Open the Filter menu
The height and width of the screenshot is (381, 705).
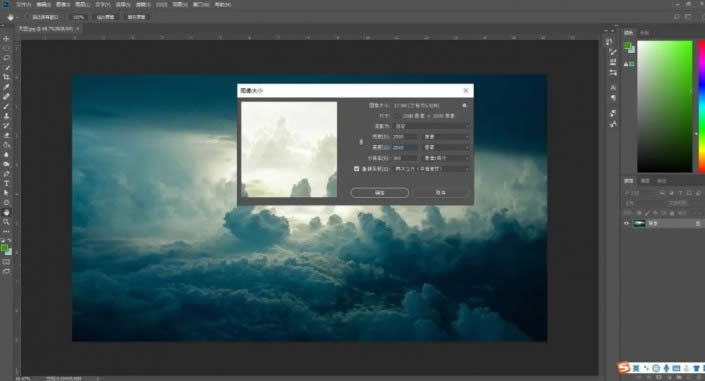(143, 4)
